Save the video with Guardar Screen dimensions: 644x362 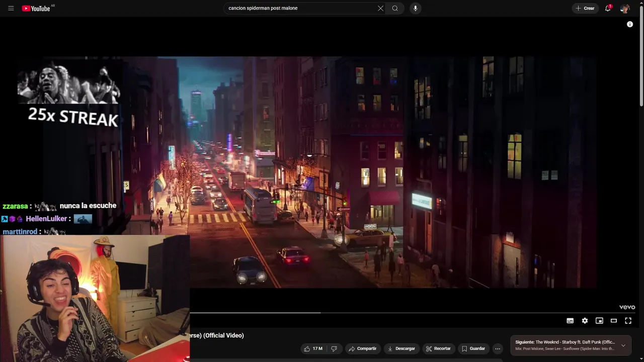[473, 348]
